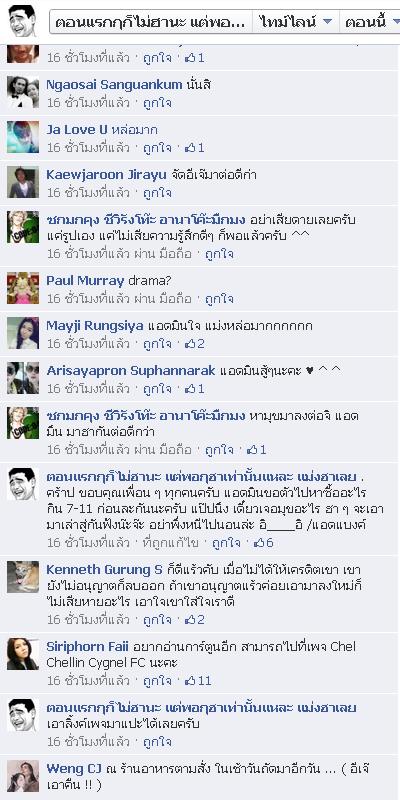This screenshot has width=400, height=800.
Task: Click the meme face page avatar in header
Action: [23, 20]
